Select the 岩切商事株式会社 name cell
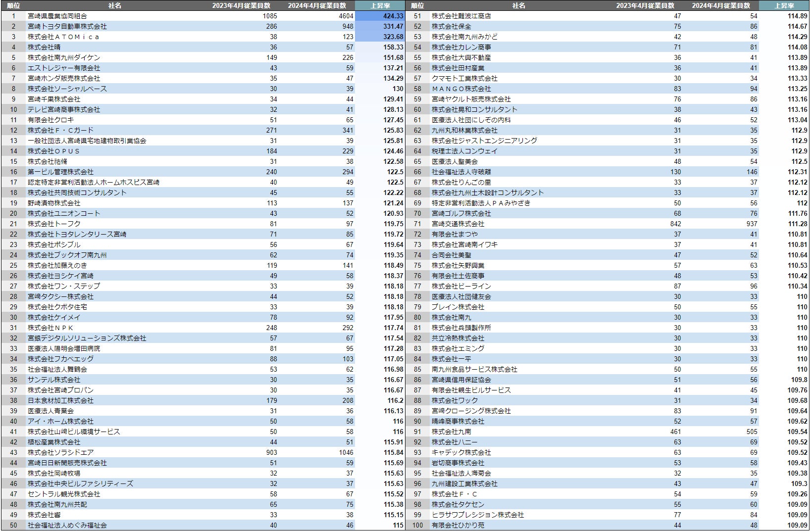 pos(458,463)
